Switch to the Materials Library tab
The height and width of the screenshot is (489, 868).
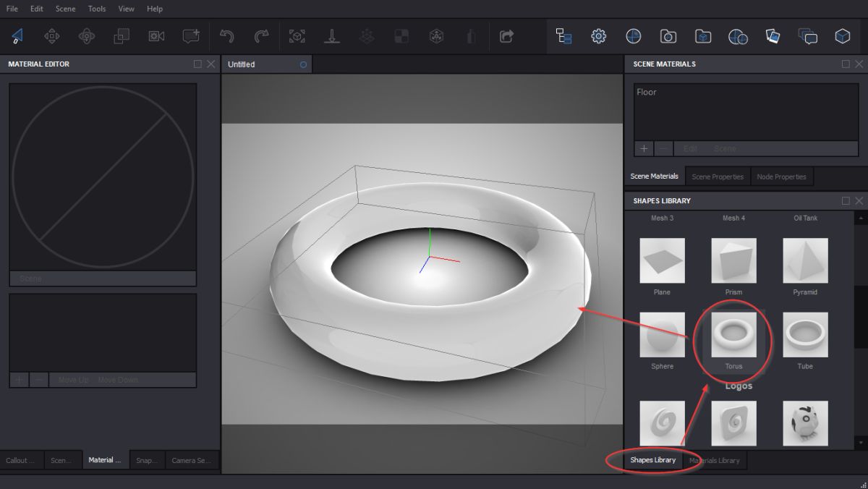coord(714,460)
